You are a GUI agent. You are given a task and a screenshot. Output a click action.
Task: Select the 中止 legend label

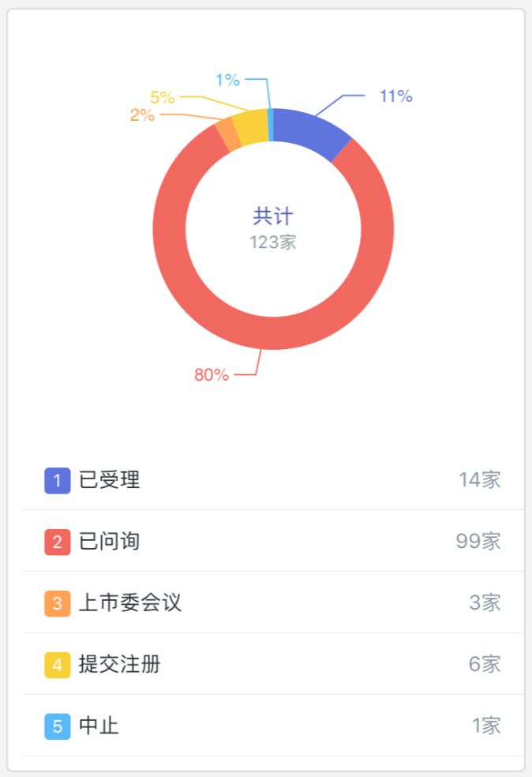point(99,726)
